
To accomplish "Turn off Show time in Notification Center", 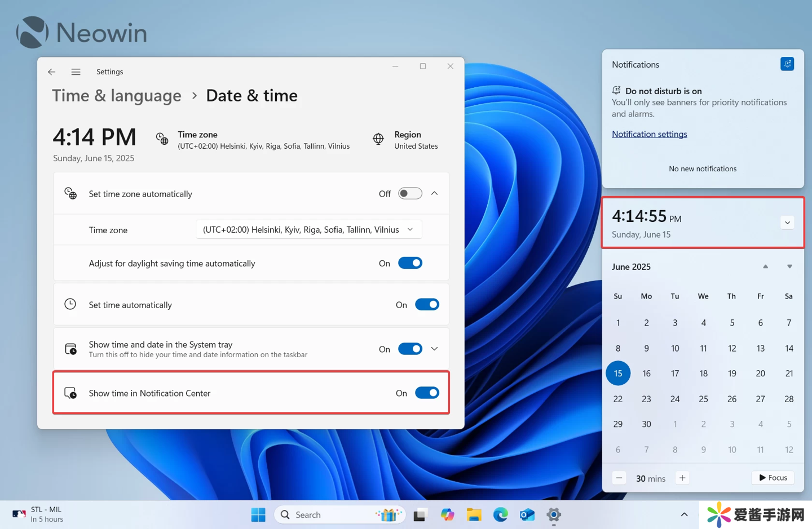I will click(x=427, y=393).
